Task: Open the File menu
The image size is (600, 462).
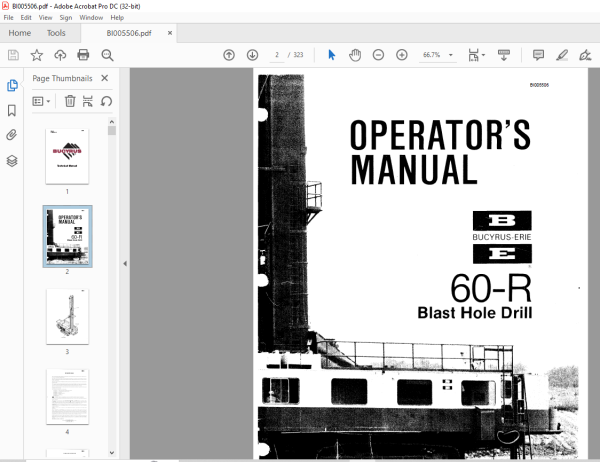Action: pos(8,18)
